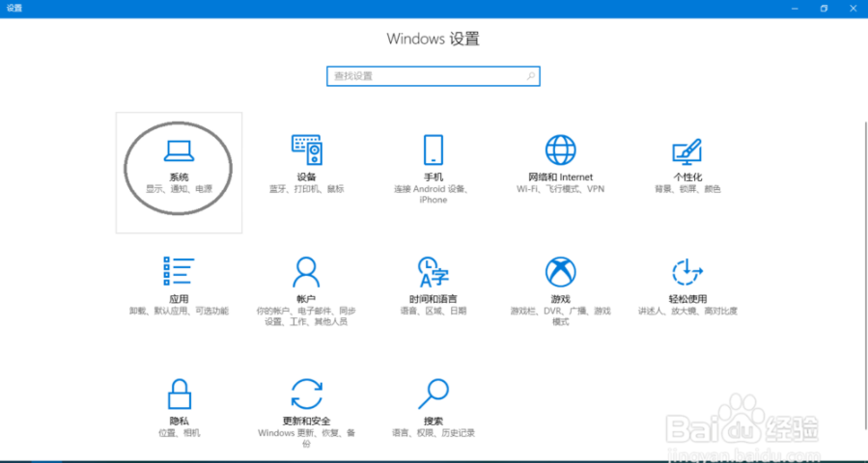Open the 更新和安全 refresh arrows icon
The height and width of the screenshot is (463, 868).
[307, 394]
